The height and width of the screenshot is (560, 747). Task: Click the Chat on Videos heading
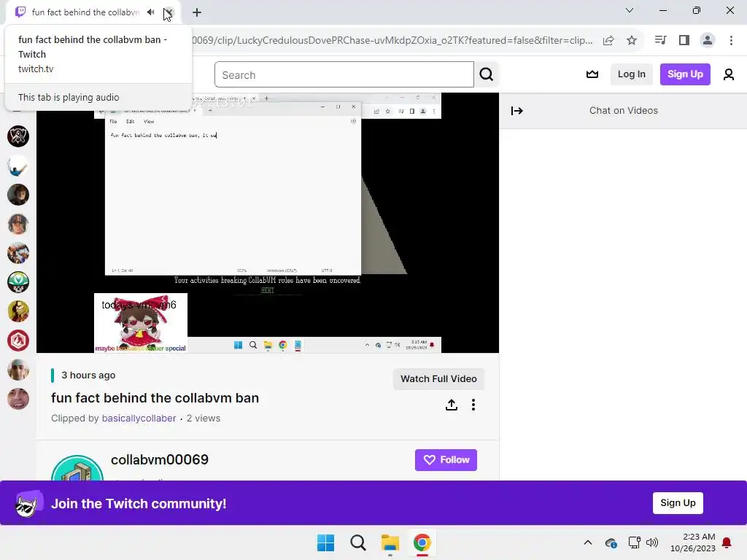point(624,111)
